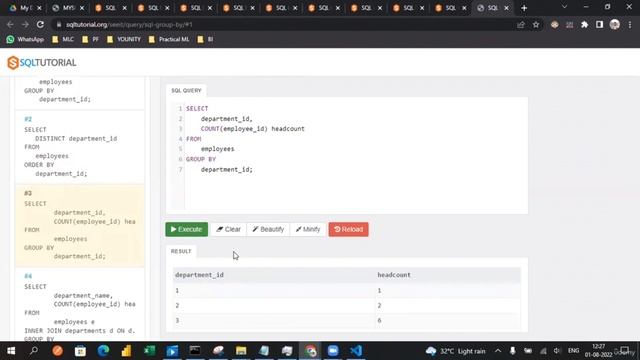Go back in the browser
Viewport: 640px width, 360px height.
(10, 24)
